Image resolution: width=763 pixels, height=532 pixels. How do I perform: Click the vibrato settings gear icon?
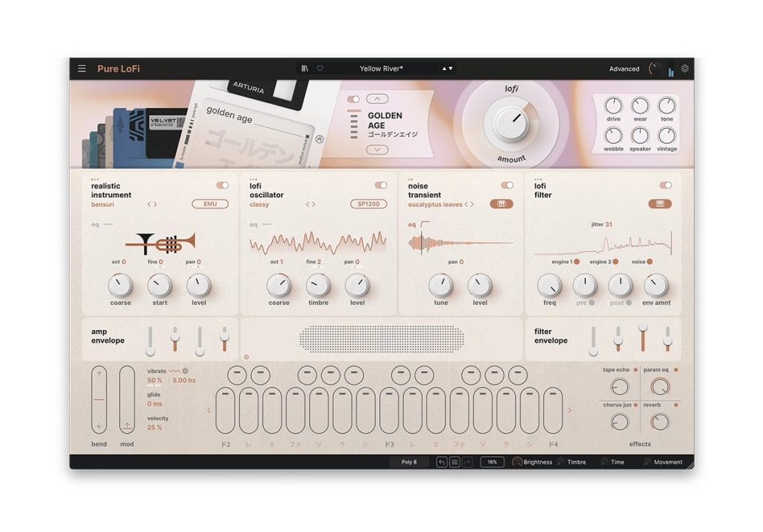click(x=186, y=370)
